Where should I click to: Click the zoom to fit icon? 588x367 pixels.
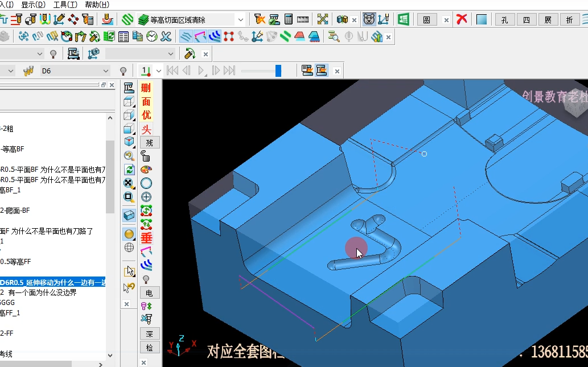click(129, 183)
